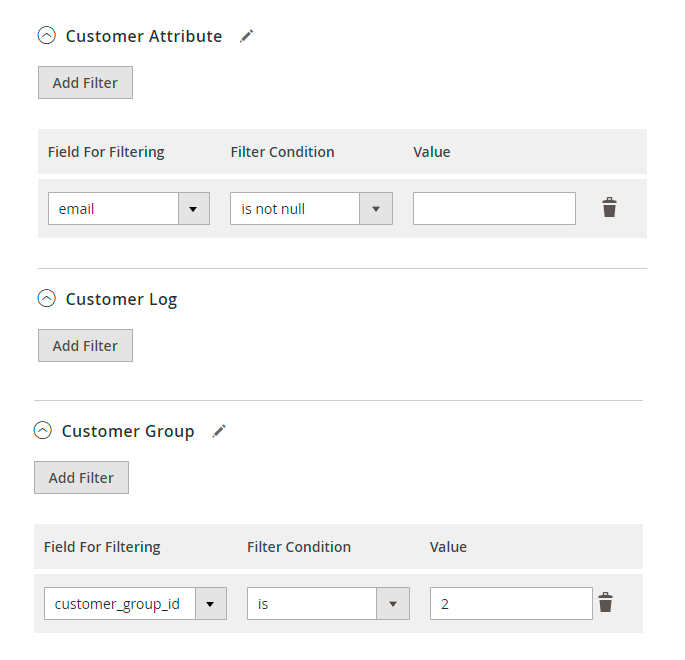Delete the email filter row
This screenshot has height=660, width=685.
[609, 207]
